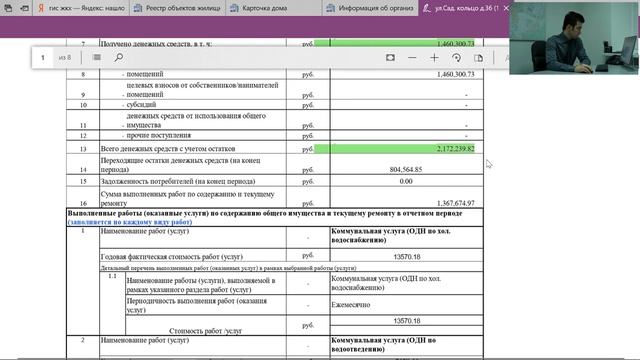Zoom out of the PDF document
Viewport: 640px width, 360px height.
coord(412,58)
